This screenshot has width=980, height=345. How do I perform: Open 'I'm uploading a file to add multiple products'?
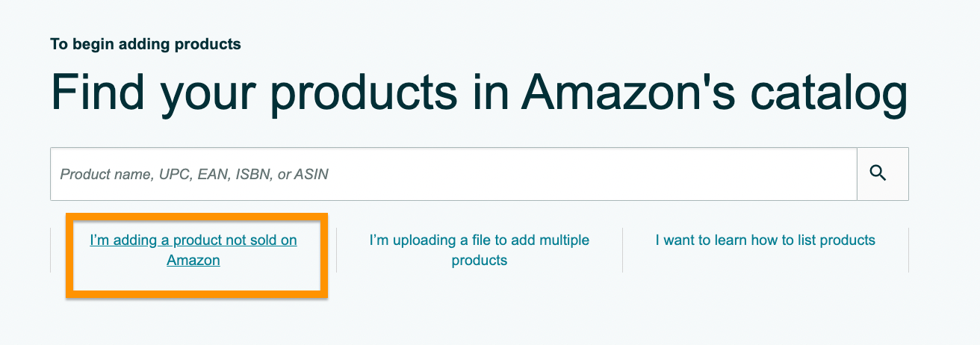click(x=480, y=250)
